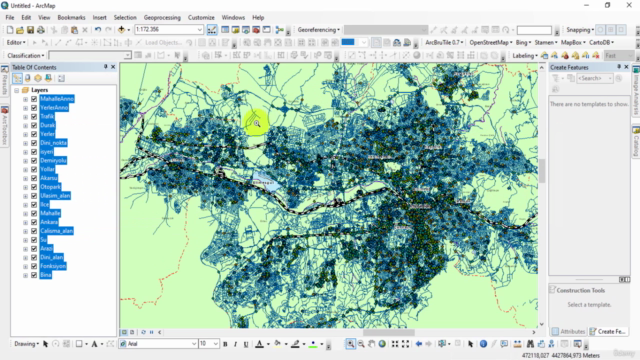
Task: Open the Python window icon
Action: click(267, 30)
